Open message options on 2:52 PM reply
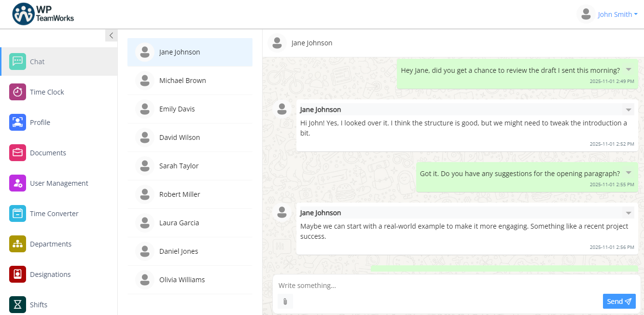 (629, 110)
